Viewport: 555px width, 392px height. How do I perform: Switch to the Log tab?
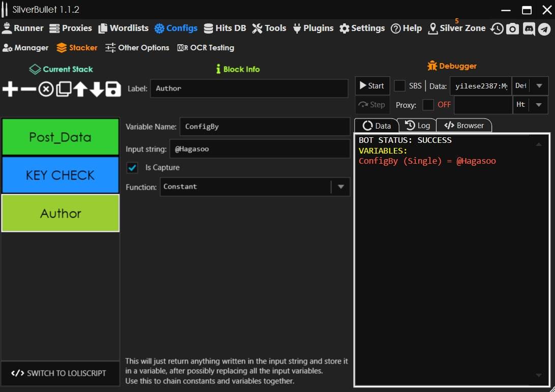[417, 126]
